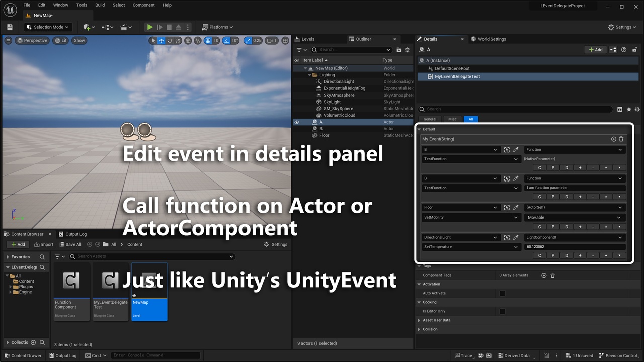Viewport: 644px width, 362px height.
Task: Remove all Component Tags with the trash icon
Action: (x=552, y=275)
